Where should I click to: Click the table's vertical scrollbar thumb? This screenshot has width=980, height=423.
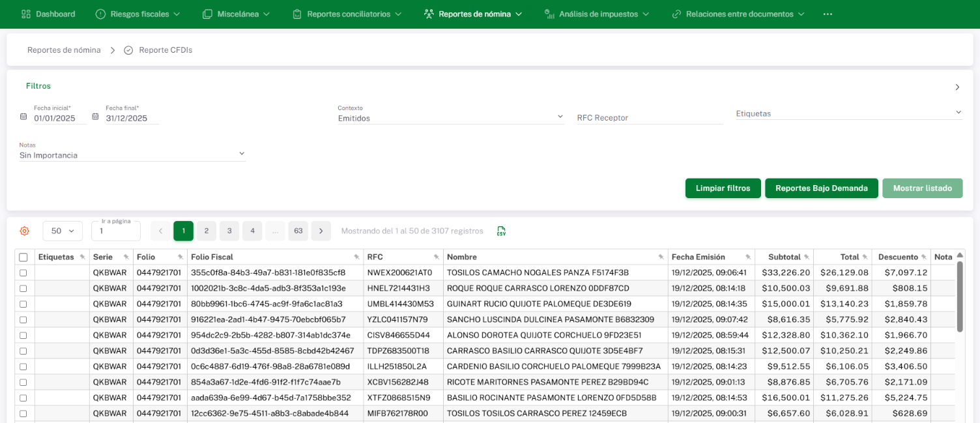tap(959, 297)
